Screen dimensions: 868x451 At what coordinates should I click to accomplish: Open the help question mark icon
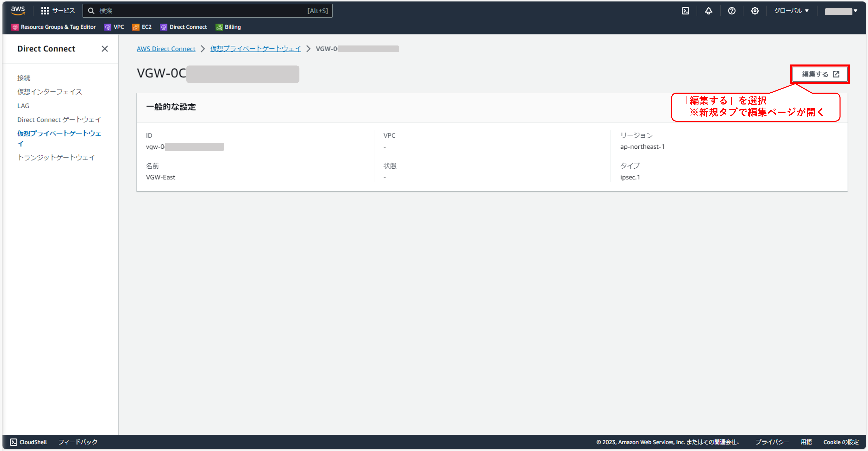coord(731,11)
